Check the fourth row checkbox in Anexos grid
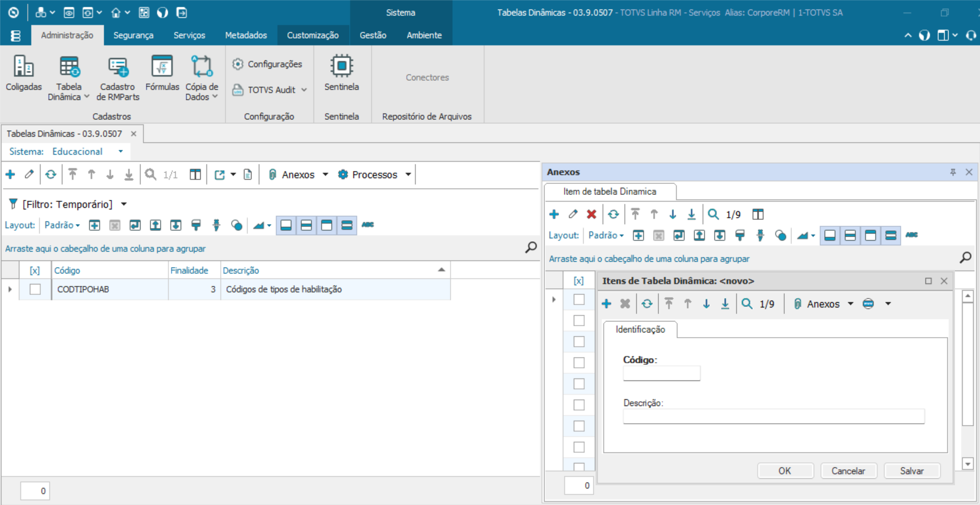980x505 pixels. click(x=579, y=363)
